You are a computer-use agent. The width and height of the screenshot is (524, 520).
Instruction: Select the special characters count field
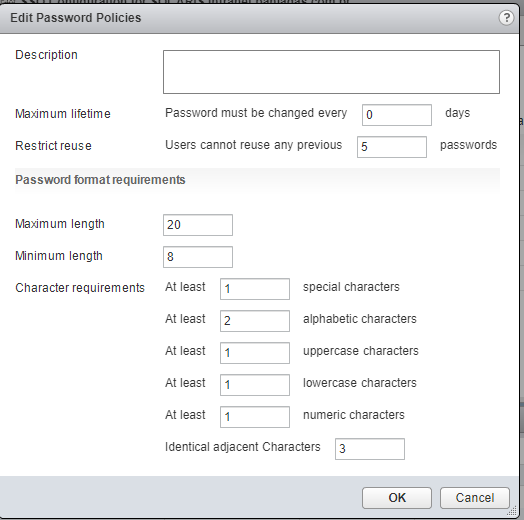point(255,289)
